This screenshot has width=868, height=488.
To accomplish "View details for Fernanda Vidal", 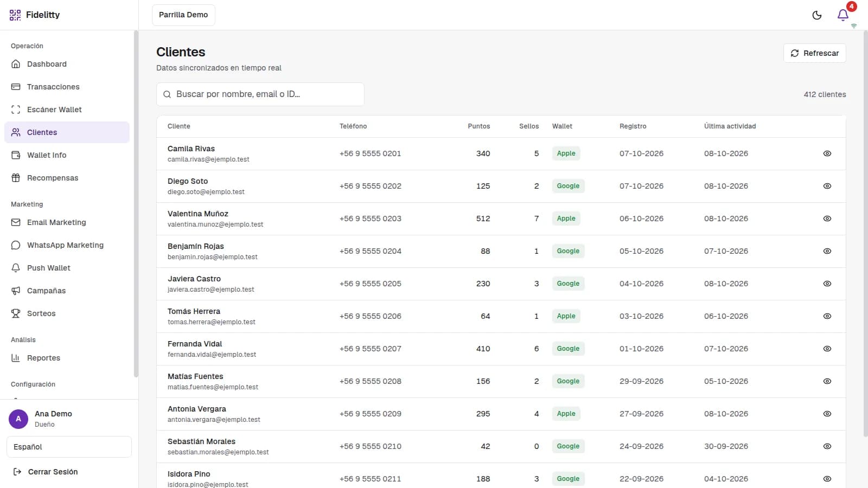I will click(x=827, y=349).
